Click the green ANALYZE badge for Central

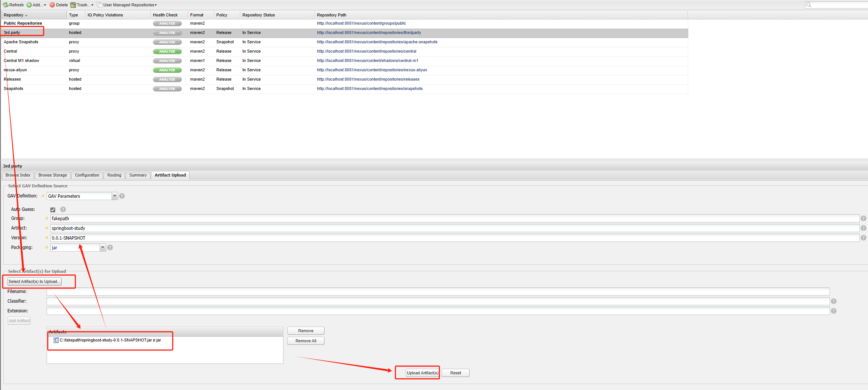(x=167, y=52)
